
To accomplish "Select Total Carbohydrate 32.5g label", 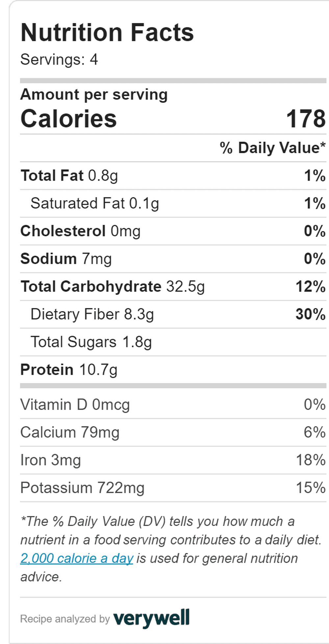I will (x=113, y=286).
